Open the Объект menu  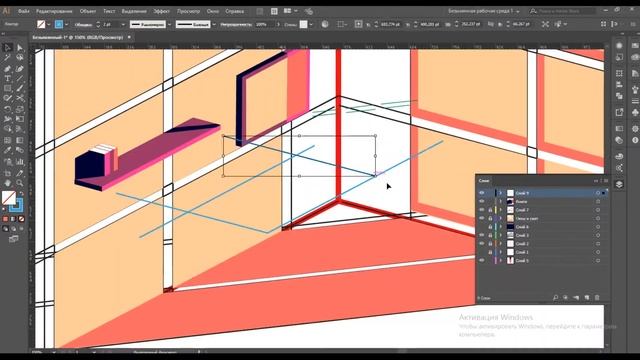[88, 11]
